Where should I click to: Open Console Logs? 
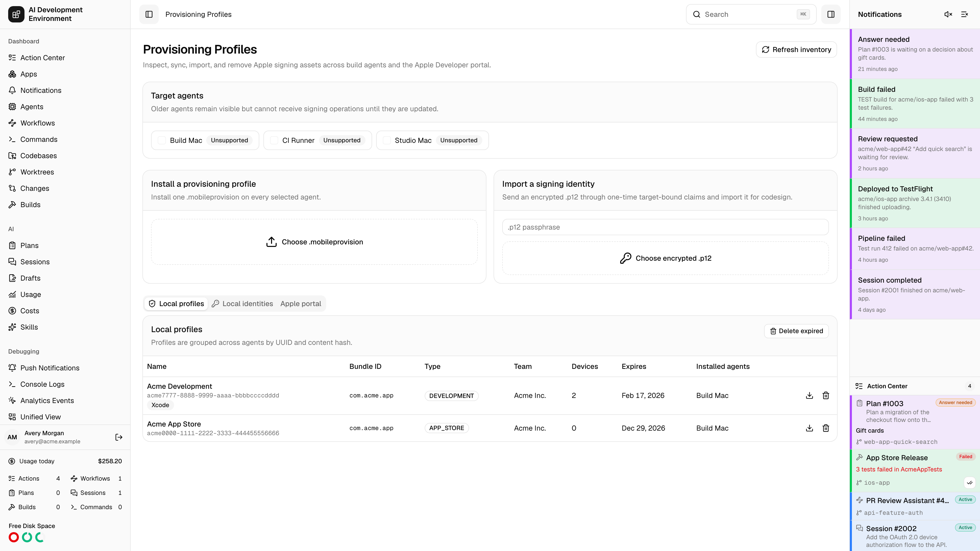click(x=65, y=384)
